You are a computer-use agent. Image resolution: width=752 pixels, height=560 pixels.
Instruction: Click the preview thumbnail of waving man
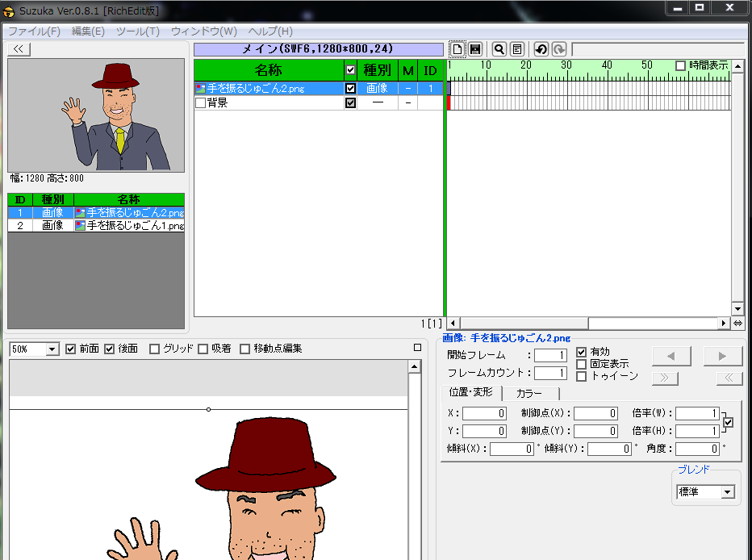click(x=96, y=115)
